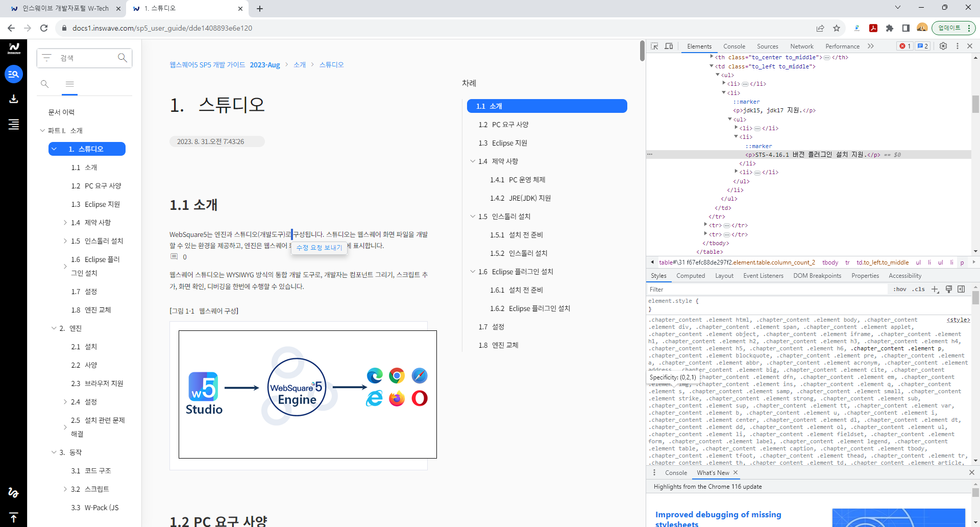Open the DevTools customize three-dot menu
The height and width of the screenshot is (527, 980).
coord(958,46)
